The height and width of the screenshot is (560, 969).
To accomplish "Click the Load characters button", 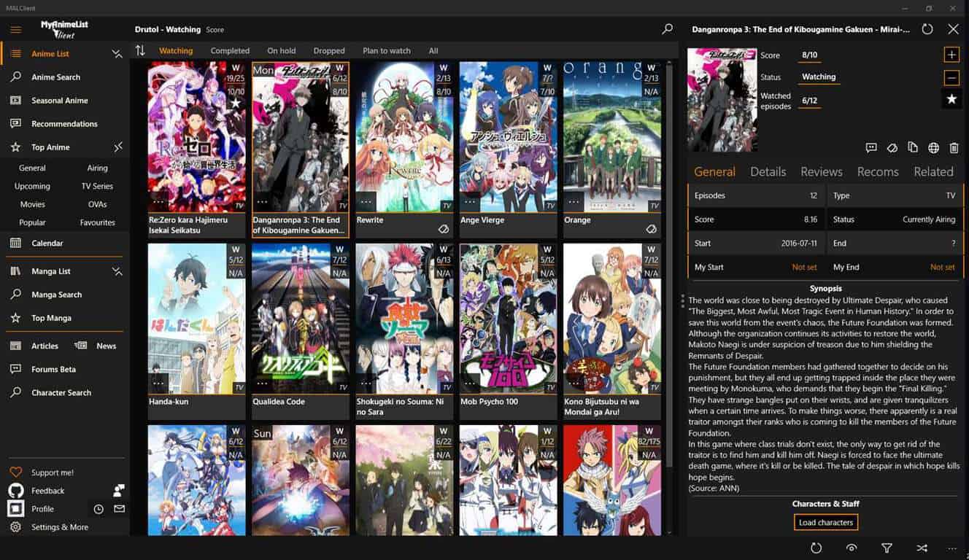I will pos(826,522).
